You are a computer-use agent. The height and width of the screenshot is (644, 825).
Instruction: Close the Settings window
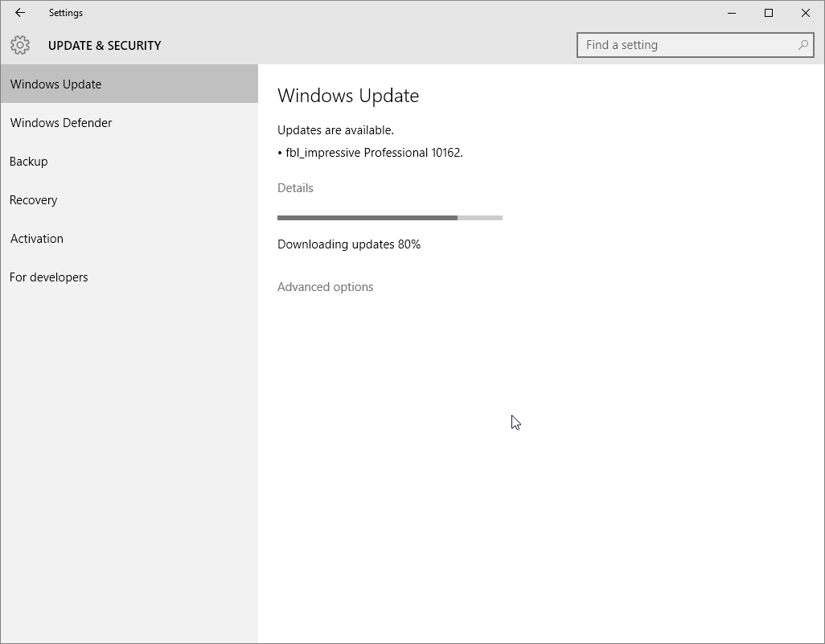click(x=806, y=13)
